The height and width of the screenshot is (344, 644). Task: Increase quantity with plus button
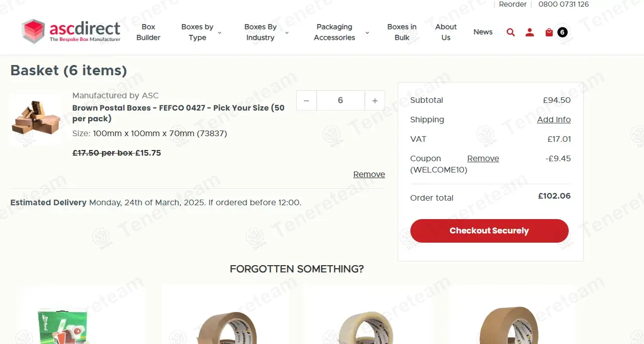click(x=375, y=101)
